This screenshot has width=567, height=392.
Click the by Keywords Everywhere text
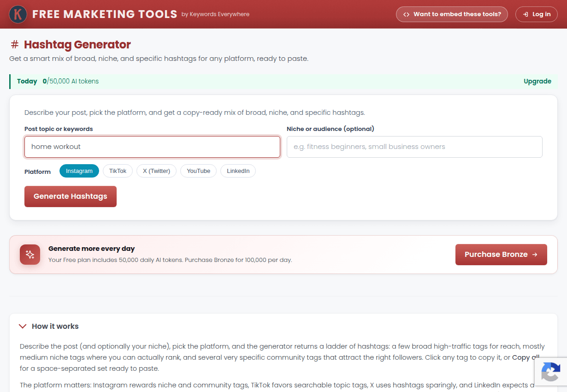[x=215, y=14]
